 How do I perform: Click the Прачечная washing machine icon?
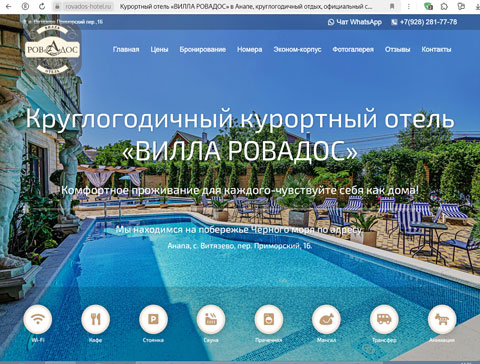[269, 319]
